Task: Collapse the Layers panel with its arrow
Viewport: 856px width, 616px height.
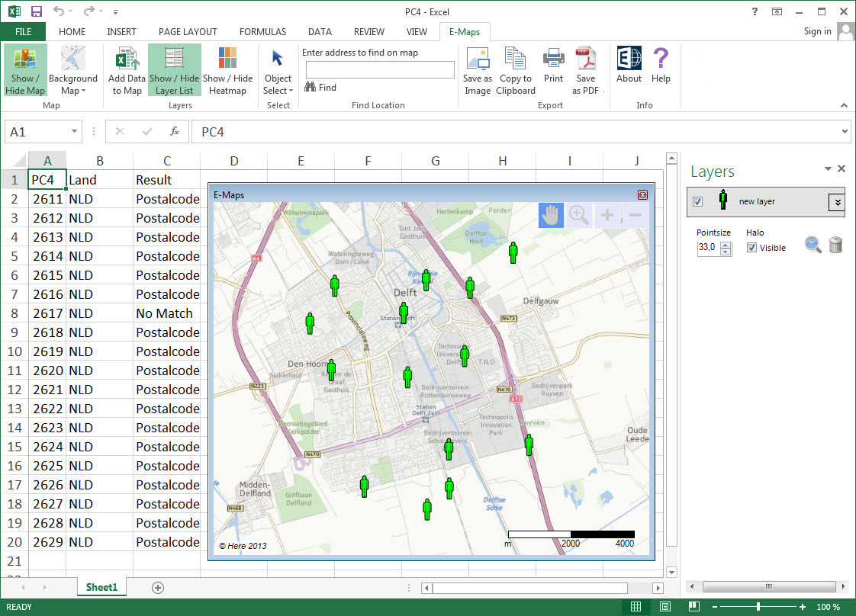Action: coord(826,169)
